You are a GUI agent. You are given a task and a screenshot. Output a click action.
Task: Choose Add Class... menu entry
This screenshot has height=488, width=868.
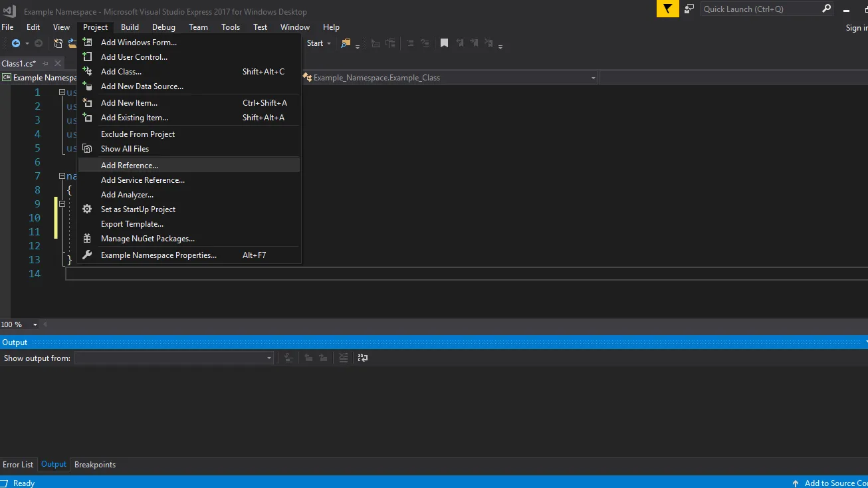coord(189,71)
